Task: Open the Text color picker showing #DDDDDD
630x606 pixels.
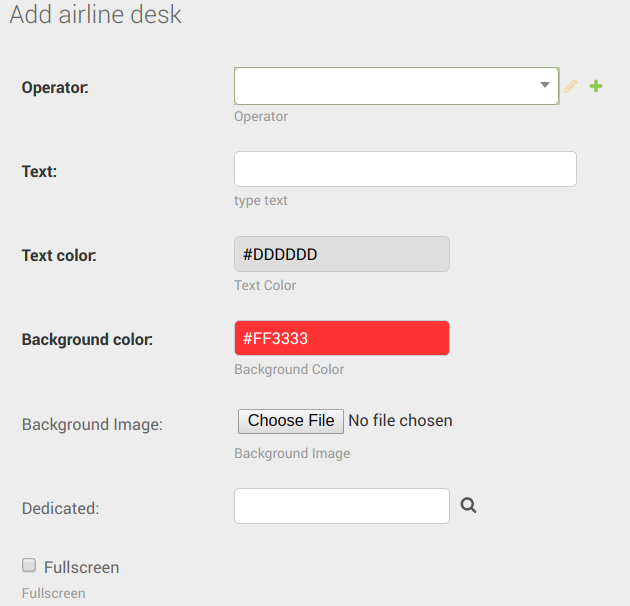Action: pyautogui.click(x=341, y=254)
